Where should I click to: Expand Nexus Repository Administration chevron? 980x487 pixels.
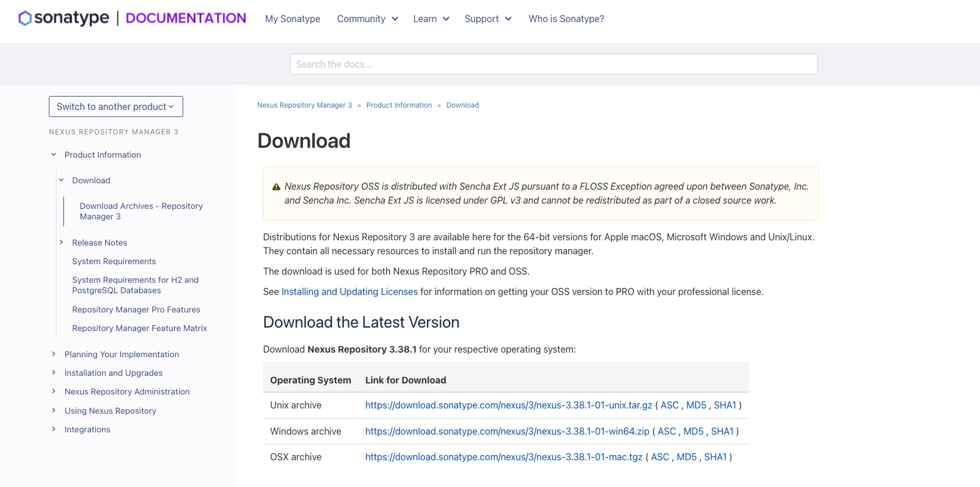[x=54, y=392]
